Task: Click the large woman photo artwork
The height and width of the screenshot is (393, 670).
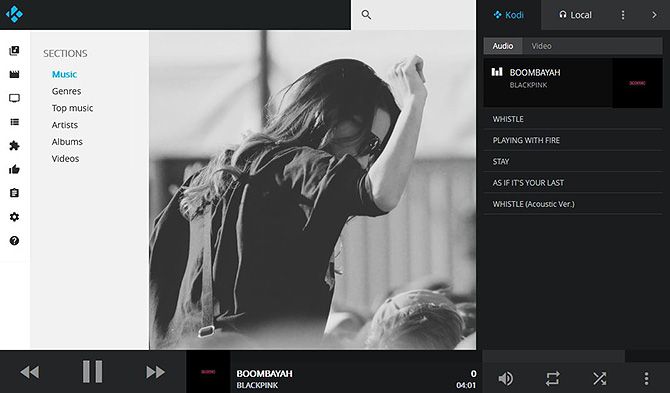Action: click(312, 190)
